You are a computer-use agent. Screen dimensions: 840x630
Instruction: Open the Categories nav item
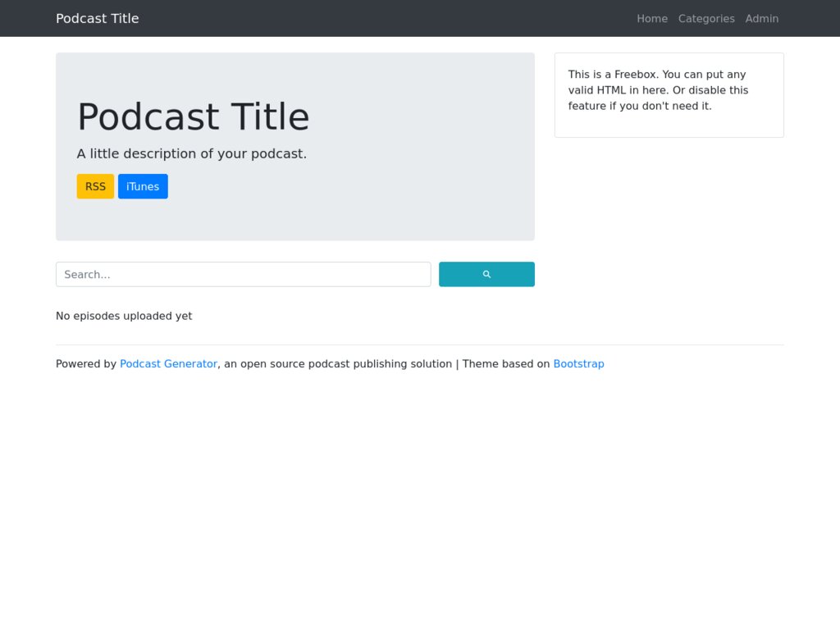point(706,18)
